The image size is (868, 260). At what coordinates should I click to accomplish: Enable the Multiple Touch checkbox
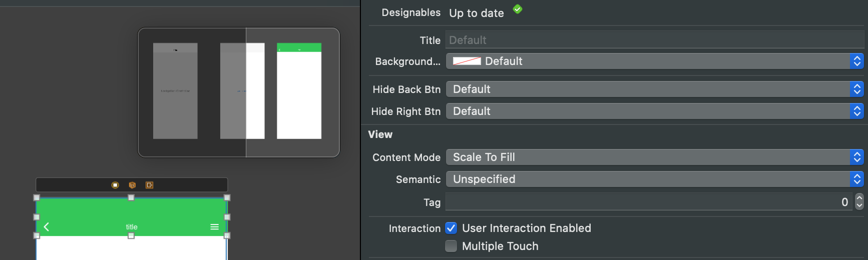[451, 246]
